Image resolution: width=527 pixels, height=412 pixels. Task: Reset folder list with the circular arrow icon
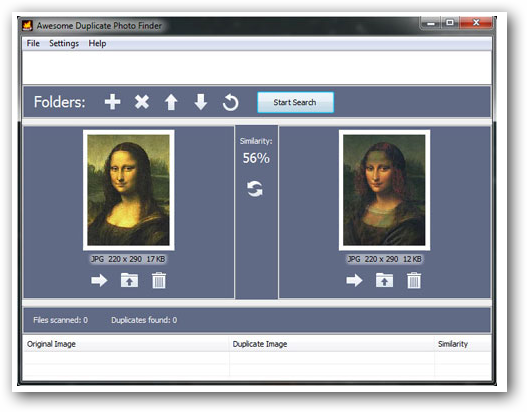point(230,102)
